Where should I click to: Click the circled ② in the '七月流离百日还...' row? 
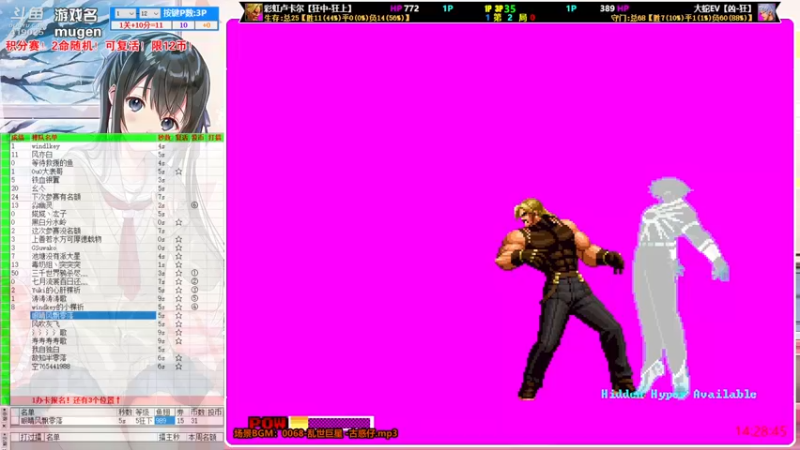tap(194, 282)
